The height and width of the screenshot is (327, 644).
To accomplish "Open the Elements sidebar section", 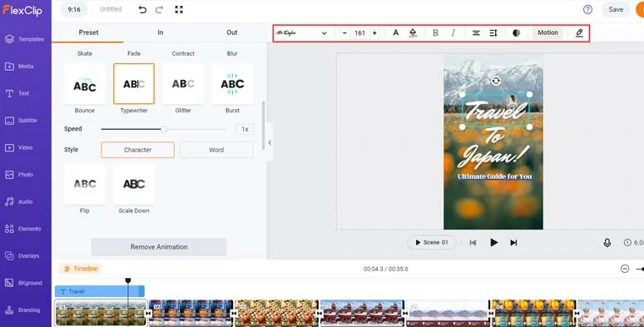I will tap(26, 229).
